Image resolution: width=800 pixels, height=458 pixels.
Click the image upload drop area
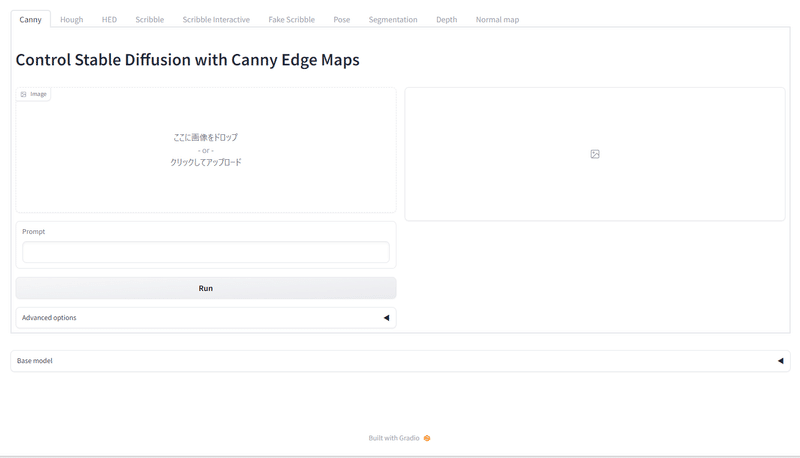tap(206, 150)
